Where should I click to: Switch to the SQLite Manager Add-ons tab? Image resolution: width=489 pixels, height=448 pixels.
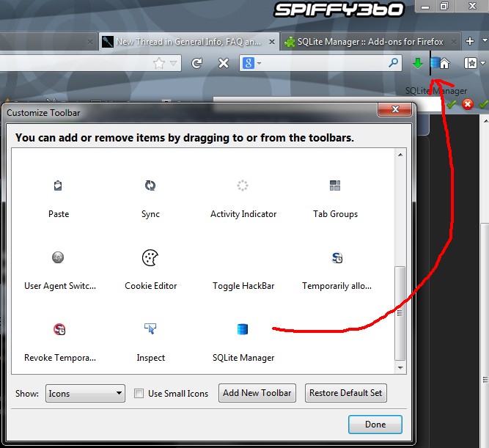[364, 42]
